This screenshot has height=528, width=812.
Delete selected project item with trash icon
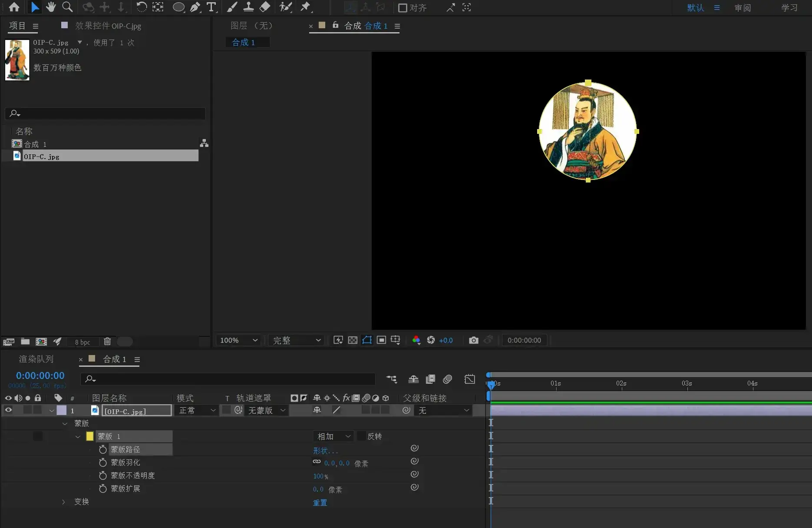coord(107,342)
